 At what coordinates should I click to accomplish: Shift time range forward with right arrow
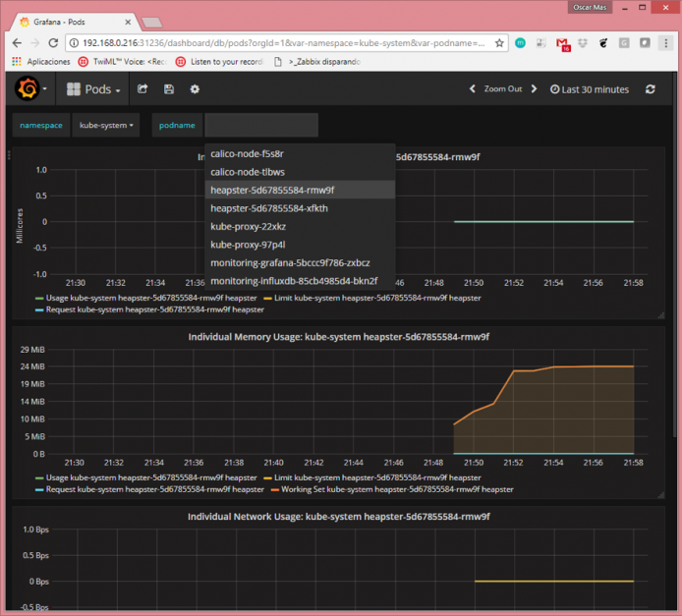pos(535,88)
